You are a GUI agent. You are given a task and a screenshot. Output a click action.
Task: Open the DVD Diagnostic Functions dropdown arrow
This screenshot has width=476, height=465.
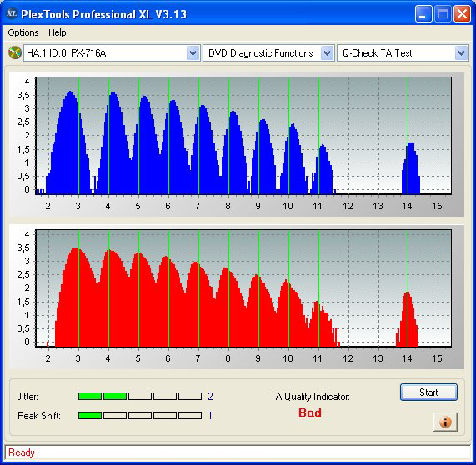(x=327, y=53)
